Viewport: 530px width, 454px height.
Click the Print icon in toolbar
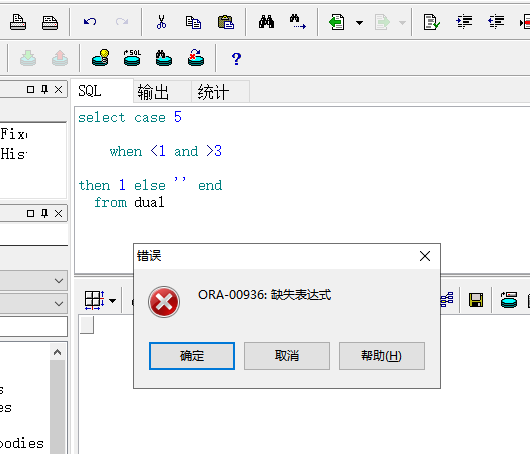[18, 22]
